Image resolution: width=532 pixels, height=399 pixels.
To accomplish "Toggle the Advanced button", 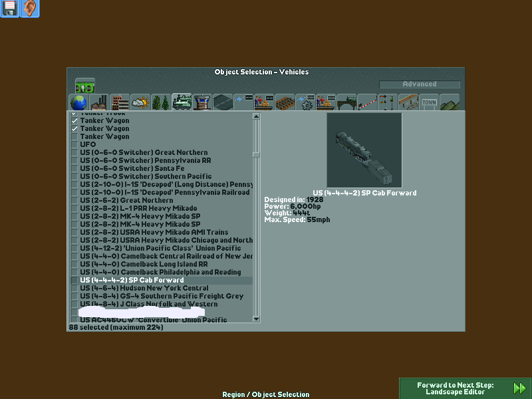I will pos(420,84).
